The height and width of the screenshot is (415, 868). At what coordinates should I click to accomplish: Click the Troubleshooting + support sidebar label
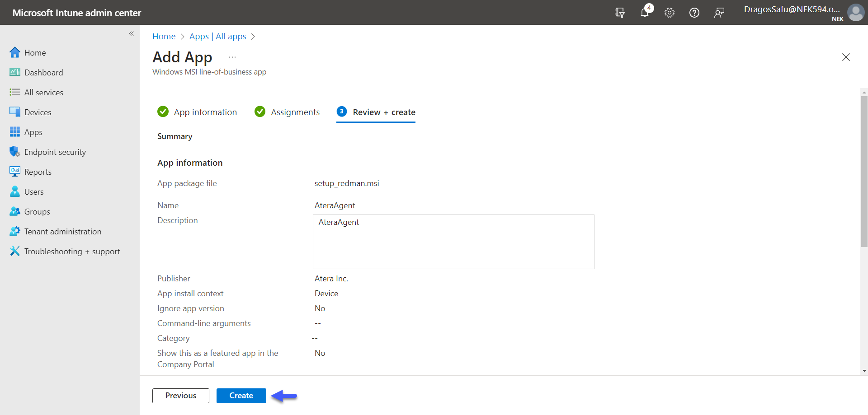pos(72,252)
